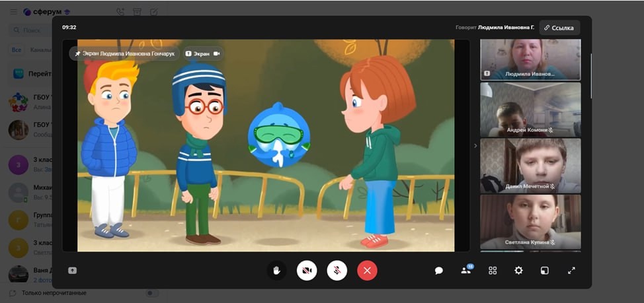The width and height of the screenshot is (644, 303).
Task: Collapse the participants side panel arrow
Action: pos(475,145)
